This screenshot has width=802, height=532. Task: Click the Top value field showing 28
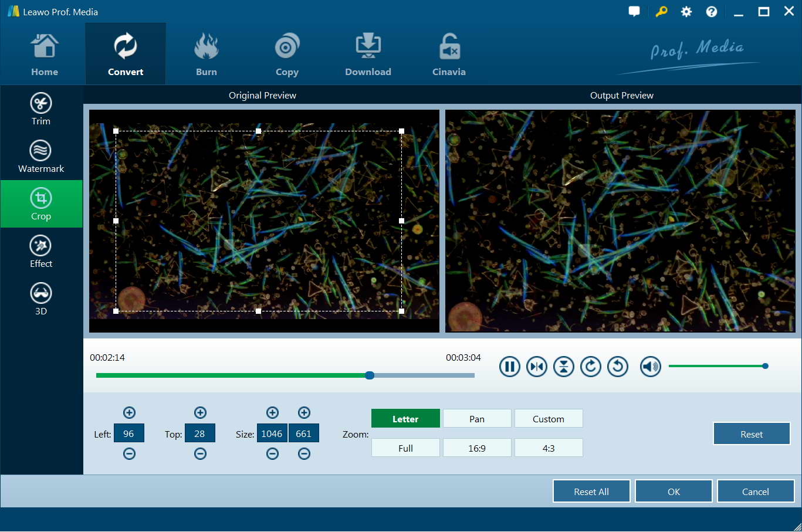[x=199, y=433]
